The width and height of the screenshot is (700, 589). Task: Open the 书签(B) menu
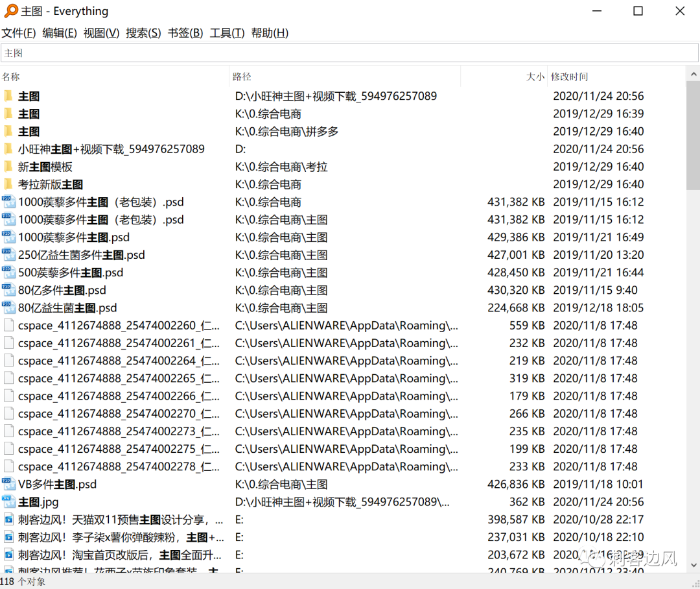pos(185,33)
